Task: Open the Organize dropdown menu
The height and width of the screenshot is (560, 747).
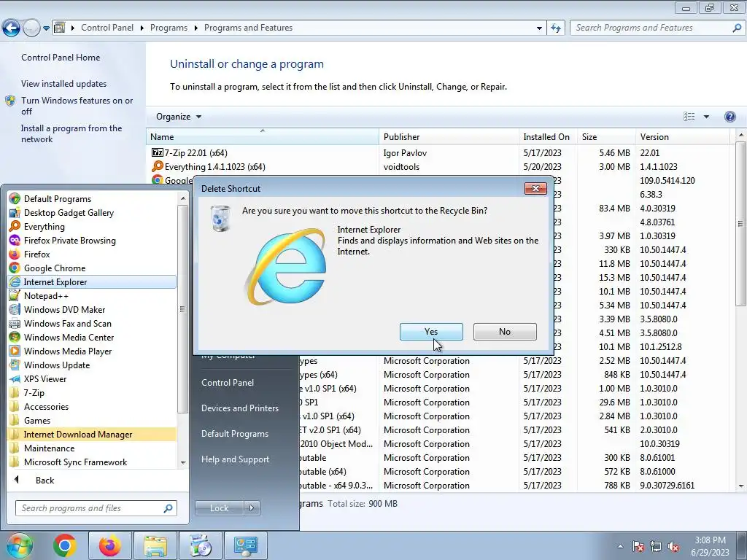Action: [x=179, y=117]
